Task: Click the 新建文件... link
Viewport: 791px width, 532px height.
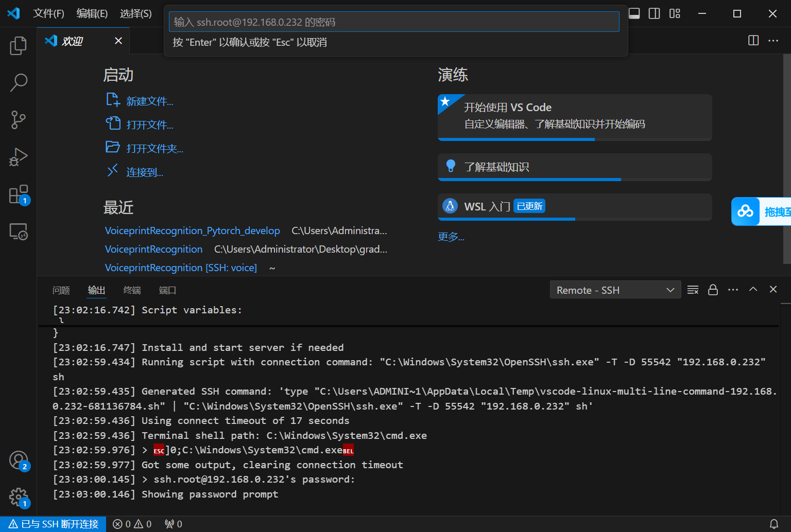Action: (150, 101)
